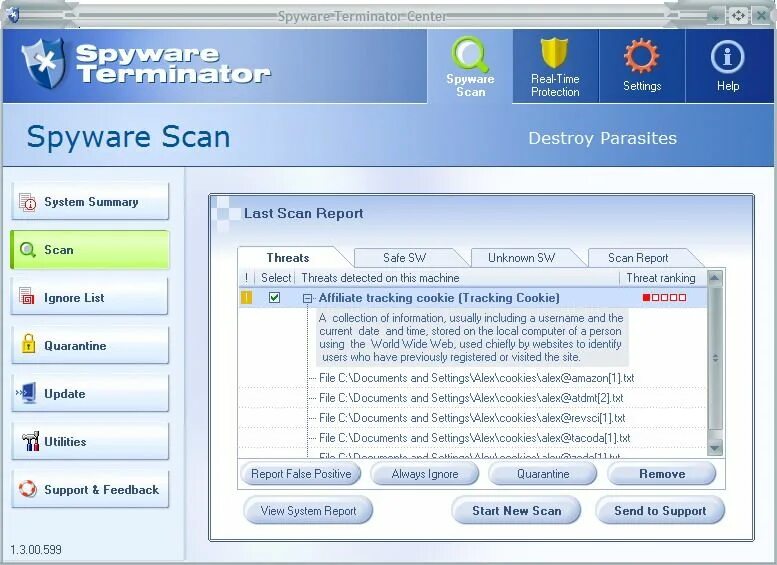Click the threat list scrollbar up arrow

715,278
